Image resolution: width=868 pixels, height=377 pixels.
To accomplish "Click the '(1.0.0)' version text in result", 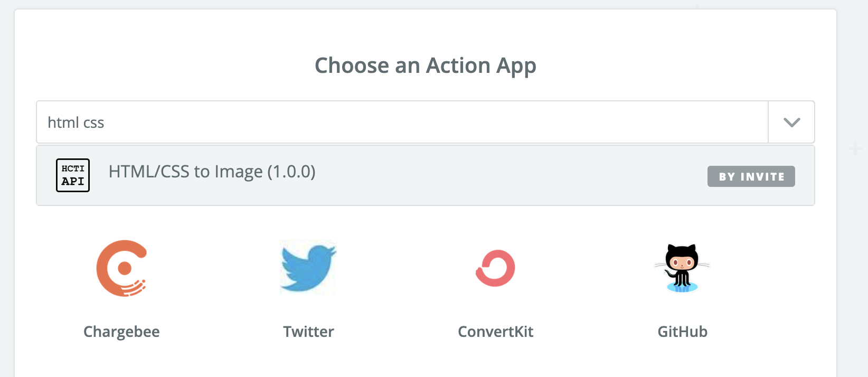I will (291, 172).
